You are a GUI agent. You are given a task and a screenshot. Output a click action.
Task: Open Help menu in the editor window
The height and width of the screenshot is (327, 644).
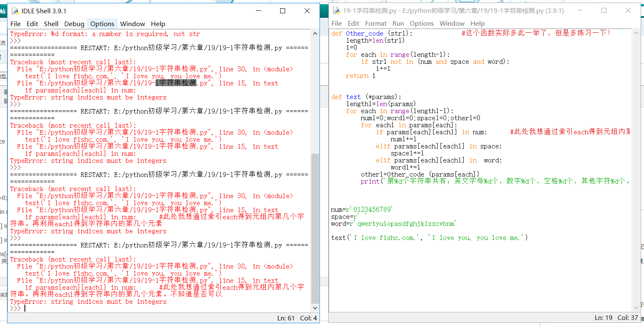coord(477,24)
